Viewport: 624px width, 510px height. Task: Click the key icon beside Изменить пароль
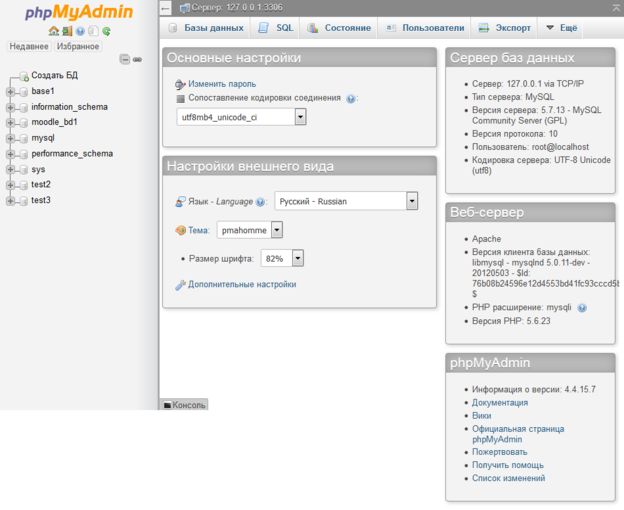click(x=180, y=84)
